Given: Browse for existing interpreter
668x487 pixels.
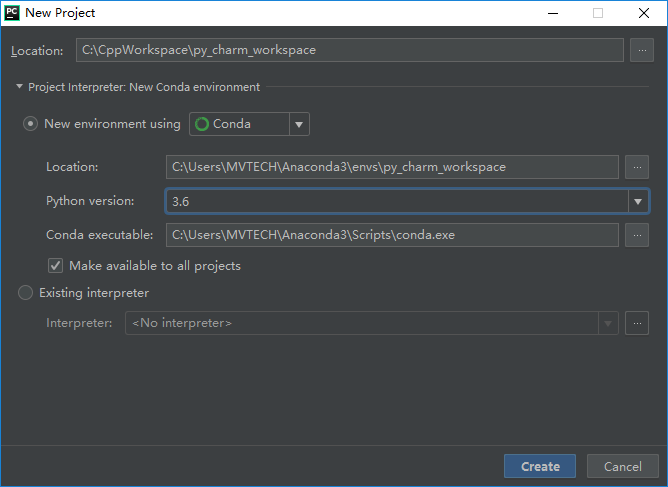Looking at the screenshot, I should [x=637, y=323].
